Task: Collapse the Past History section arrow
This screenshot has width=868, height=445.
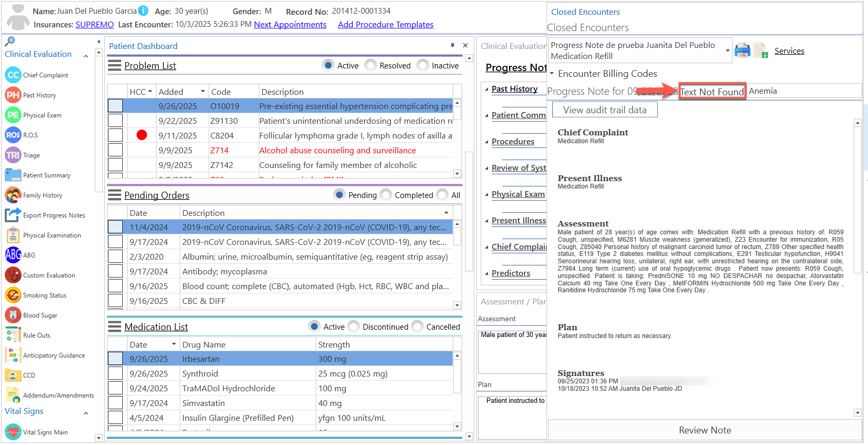Action: tap(487, 89)
